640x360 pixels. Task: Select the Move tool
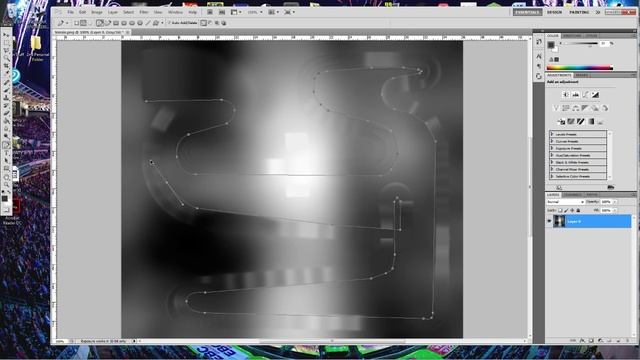(x=7, y=35)
